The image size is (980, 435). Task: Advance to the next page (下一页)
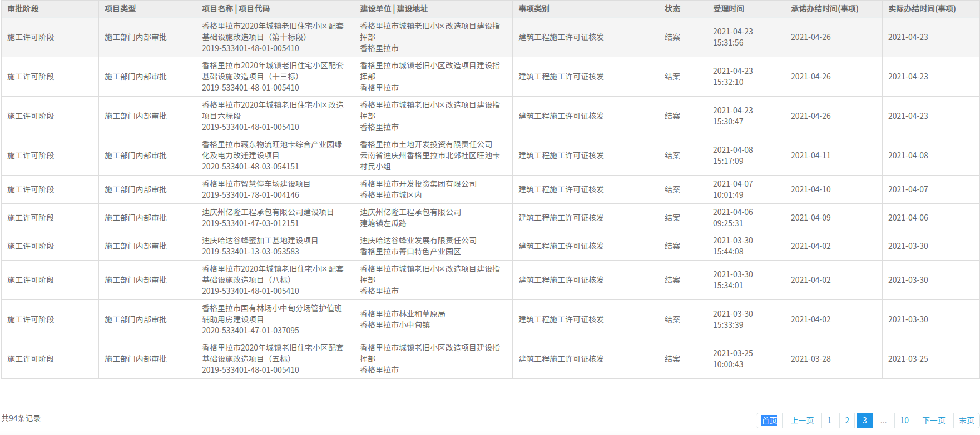[x=934, y=421]
